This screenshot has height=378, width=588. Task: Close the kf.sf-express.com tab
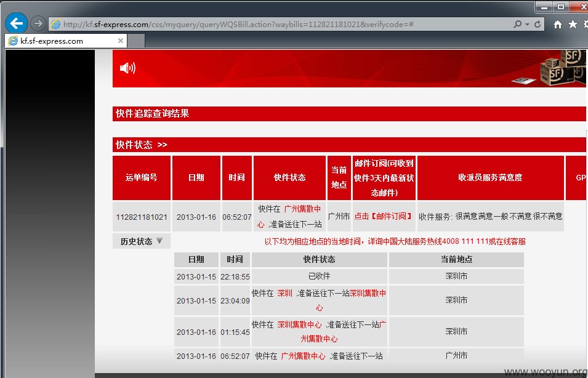click(121, 41)
